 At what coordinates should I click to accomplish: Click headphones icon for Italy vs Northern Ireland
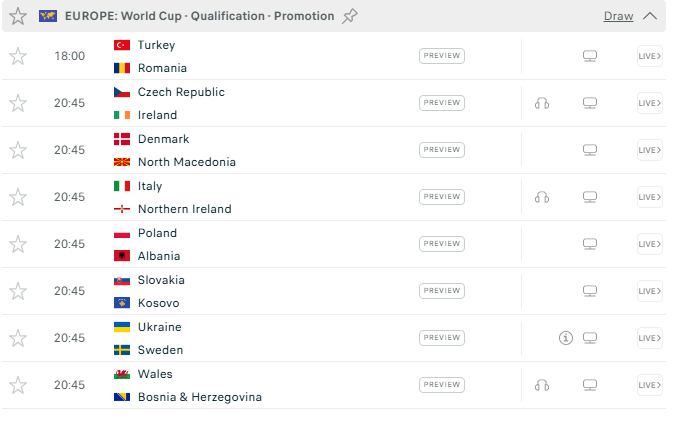[x=542, y=197]
